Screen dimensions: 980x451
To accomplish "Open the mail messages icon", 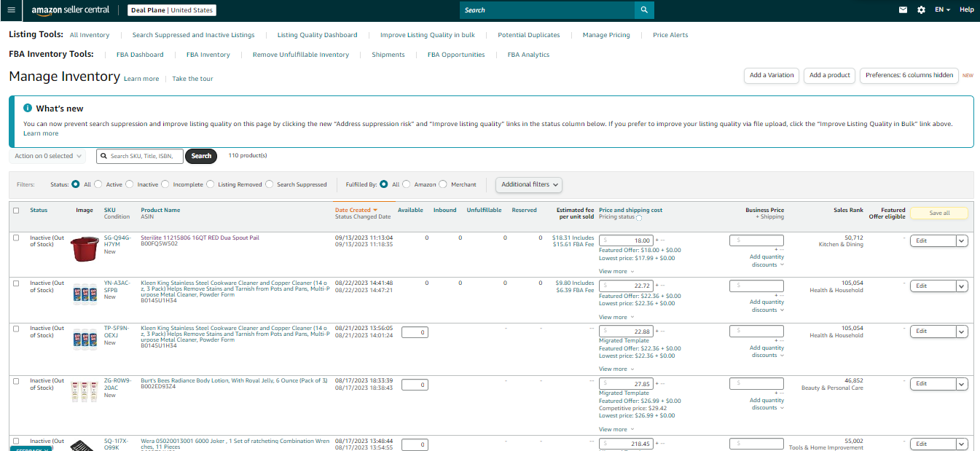I will pos(903,10).
